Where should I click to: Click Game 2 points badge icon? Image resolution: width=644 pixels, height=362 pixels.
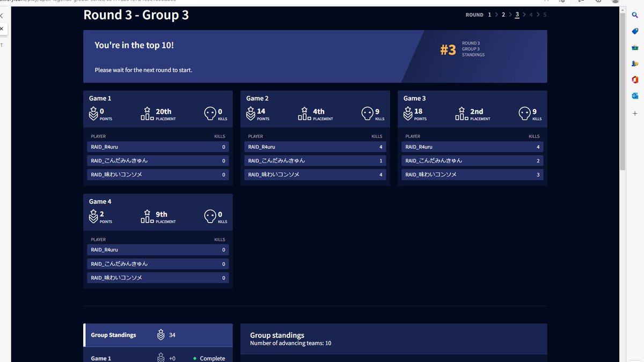pyautogui.click(x=251, y=114)
